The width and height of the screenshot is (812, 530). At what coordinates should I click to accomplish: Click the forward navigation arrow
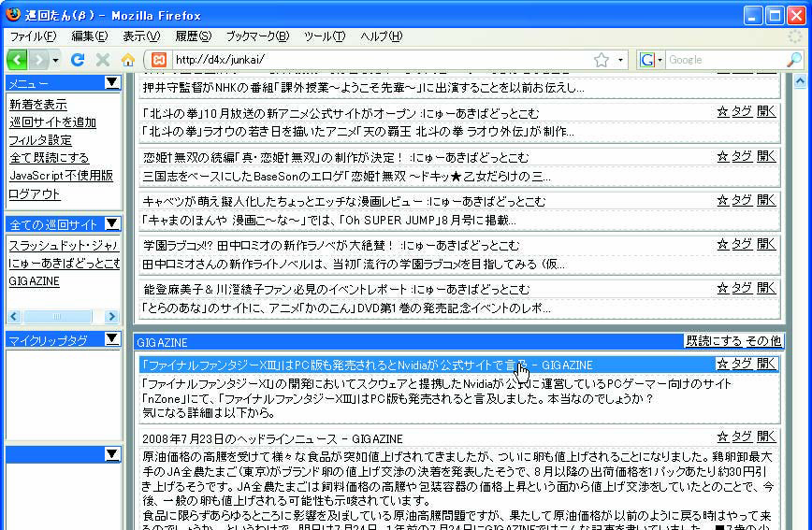[39, 60]
